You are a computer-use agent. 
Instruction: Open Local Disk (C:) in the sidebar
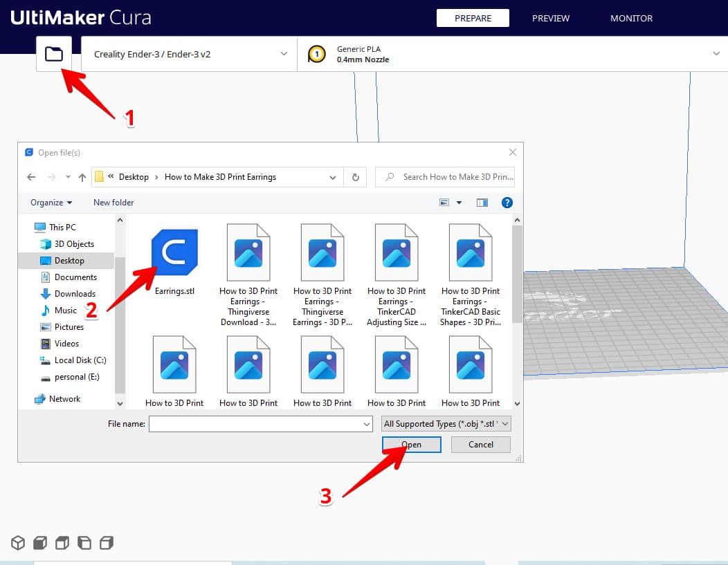click(x=73, y=360)
